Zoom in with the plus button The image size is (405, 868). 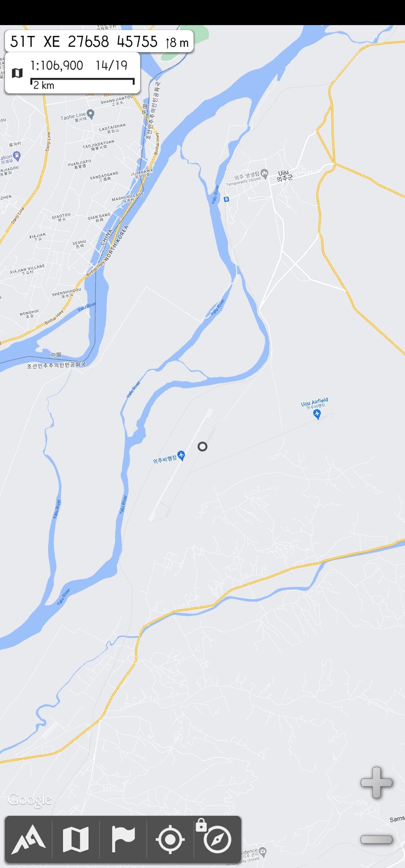(377, 783)
